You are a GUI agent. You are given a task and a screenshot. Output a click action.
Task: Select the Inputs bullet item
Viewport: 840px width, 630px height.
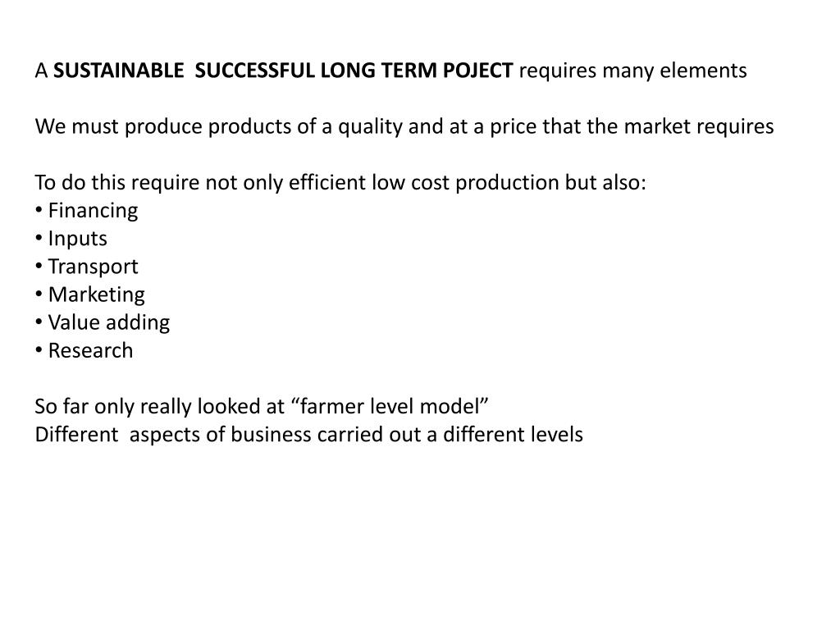pyautogui.click(x=71, y=239)
